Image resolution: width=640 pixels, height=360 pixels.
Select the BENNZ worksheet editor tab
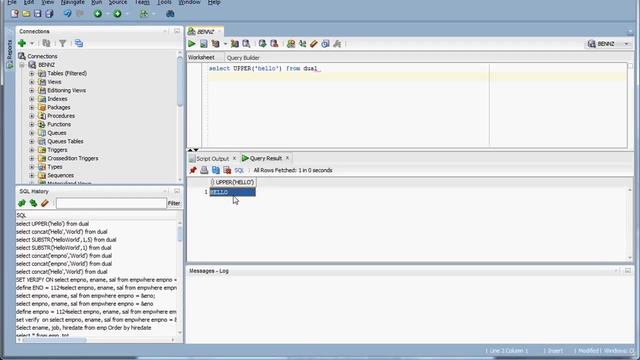tap(205, 31)
